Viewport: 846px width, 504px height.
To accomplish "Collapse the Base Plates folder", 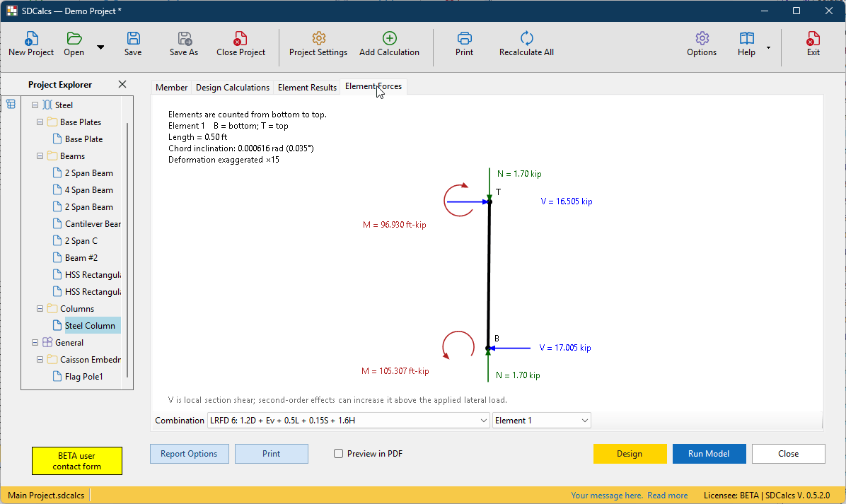I will tap(40, 122).
